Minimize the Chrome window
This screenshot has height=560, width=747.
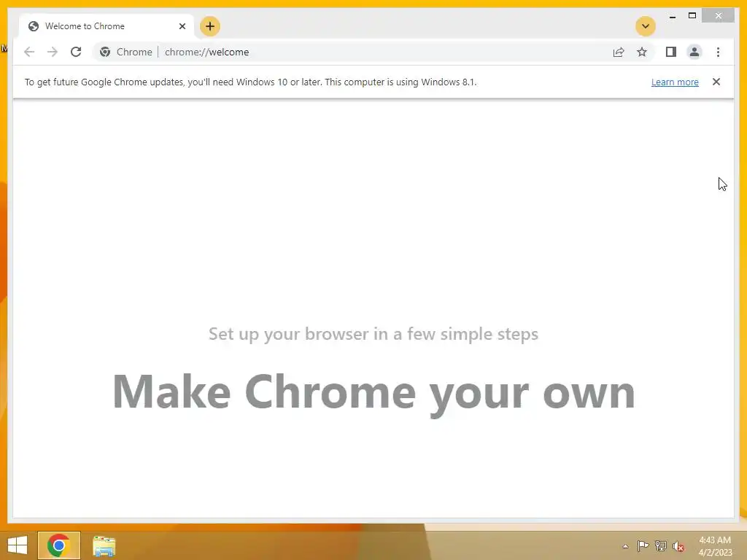[x=672, y=16]
